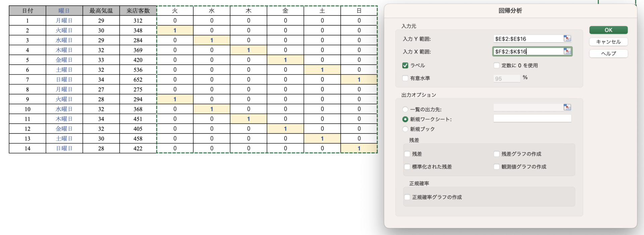Select the 来店客数 header cell

[138, 11]
